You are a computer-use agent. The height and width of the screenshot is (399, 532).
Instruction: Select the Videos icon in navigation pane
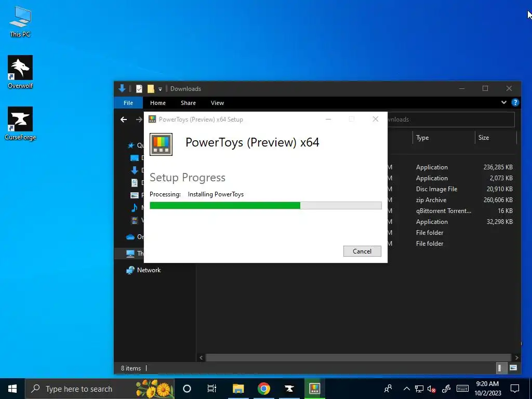[x=135, y=220]
